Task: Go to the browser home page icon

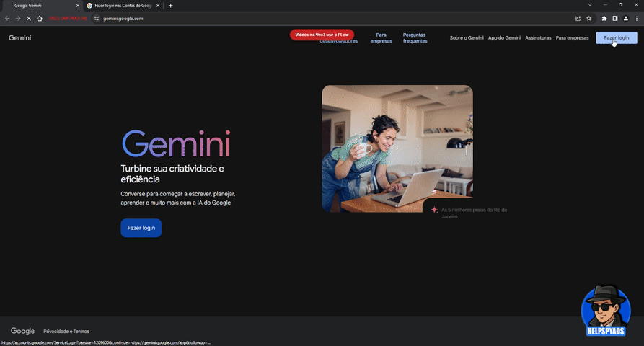Action: pyautogui.click(x=40, y=18)
